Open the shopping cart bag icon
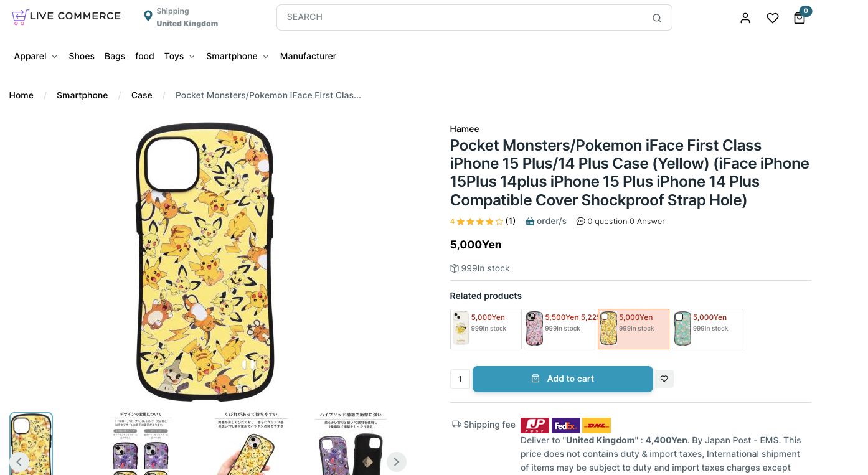This screenshot has width=868, height=475. click(800, 18)
